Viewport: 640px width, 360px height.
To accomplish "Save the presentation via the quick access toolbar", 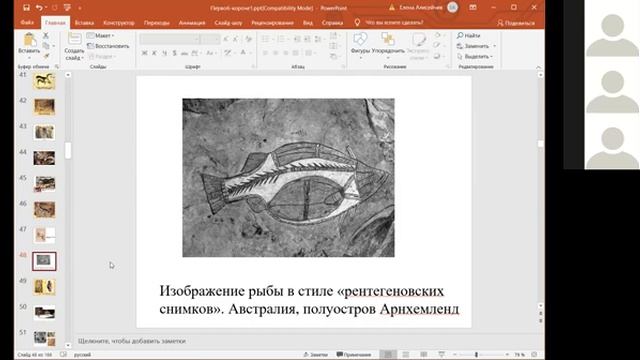I will tap(26, 8).
